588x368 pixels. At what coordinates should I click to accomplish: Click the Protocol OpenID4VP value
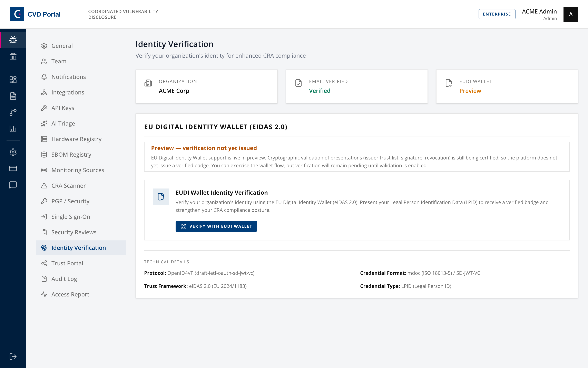[x=211, y=273]
